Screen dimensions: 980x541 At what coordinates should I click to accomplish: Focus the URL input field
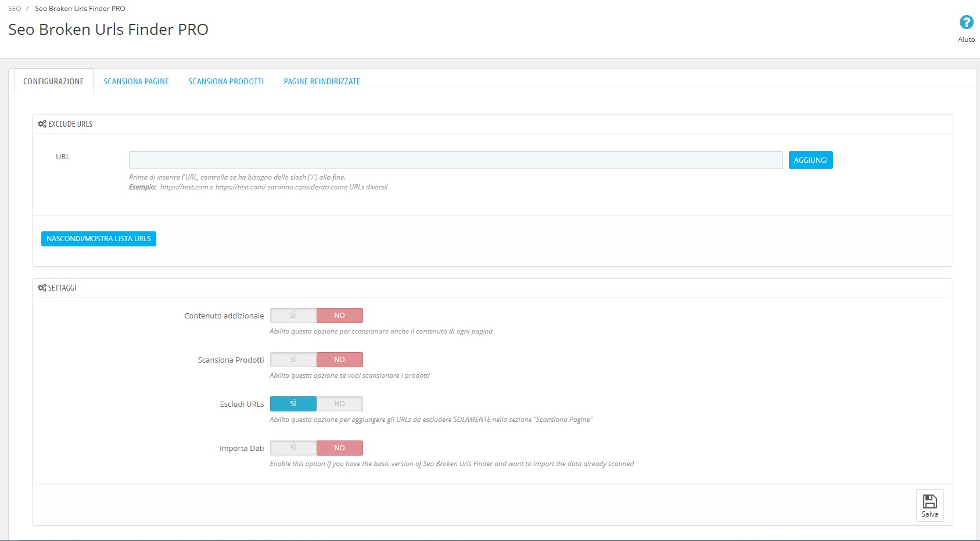point(456,160)
